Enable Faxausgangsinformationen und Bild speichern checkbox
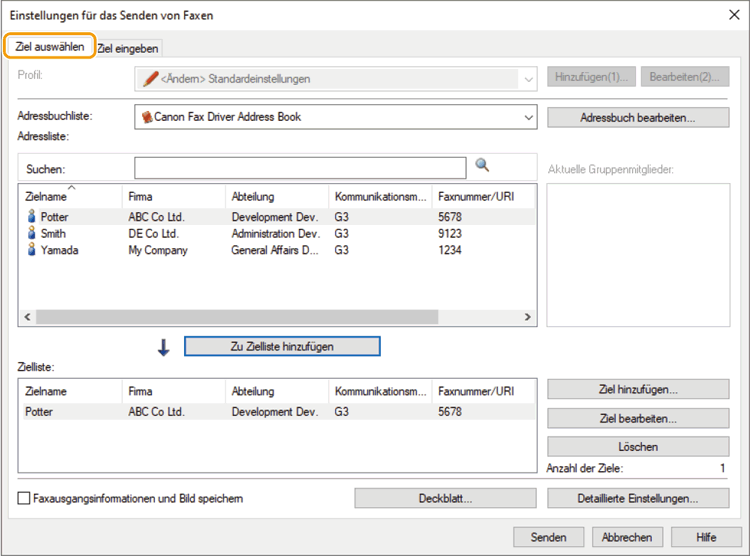750x556 pixels. point(24,498)
